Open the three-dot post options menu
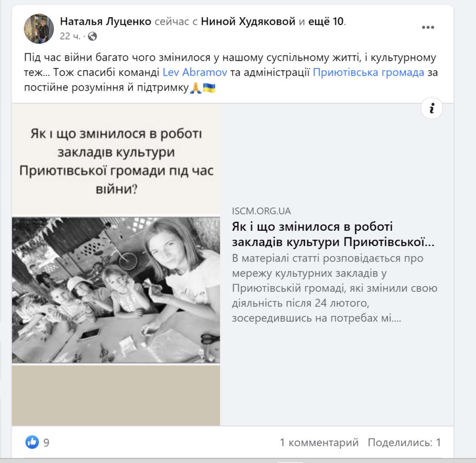Viewport: 476px width, 463px height. coord(428,27)
